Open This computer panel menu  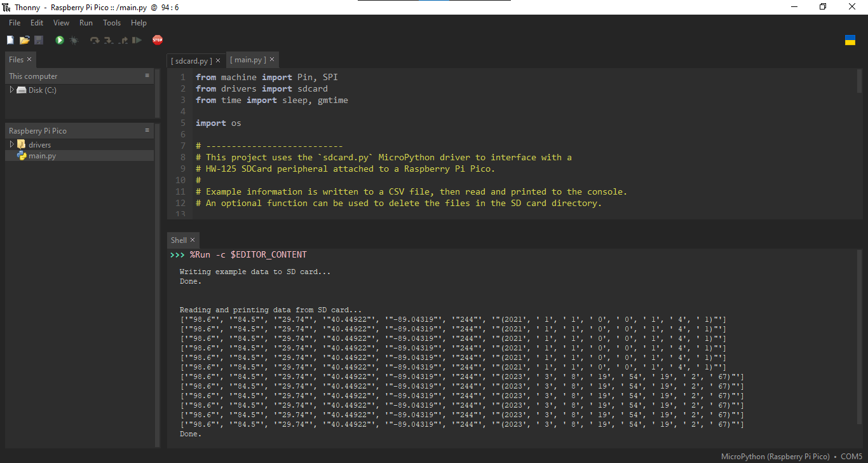(x=147, y=76)
